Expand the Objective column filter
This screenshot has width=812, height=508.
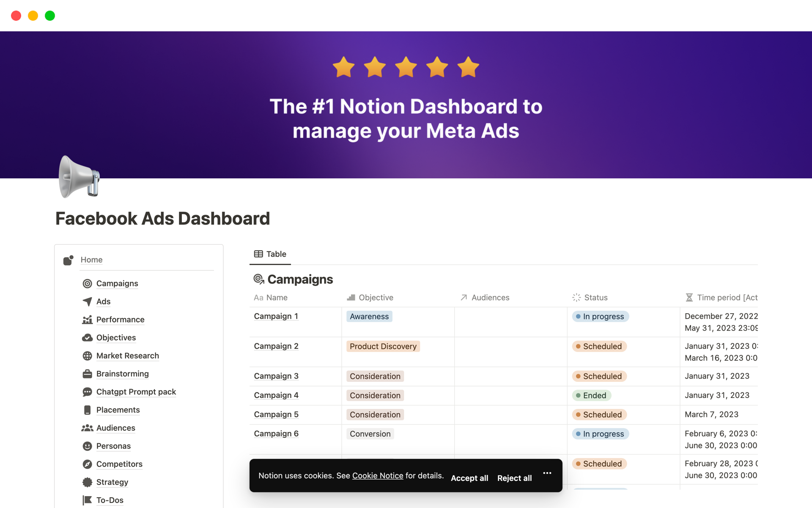click(x=375, y=296)
